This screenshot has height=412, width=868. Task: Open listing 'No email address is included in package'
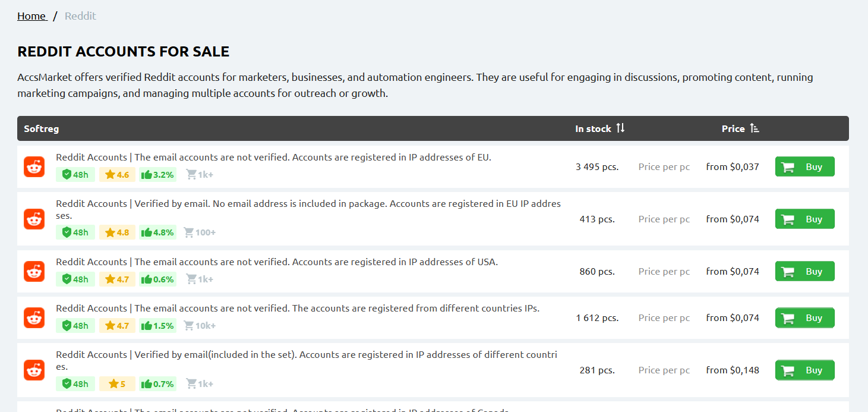pos(308,209)
